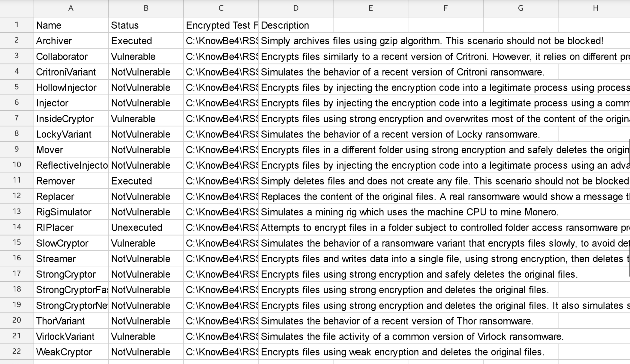Click Collaborator's Vulnerable status cell

click(146, 56)
